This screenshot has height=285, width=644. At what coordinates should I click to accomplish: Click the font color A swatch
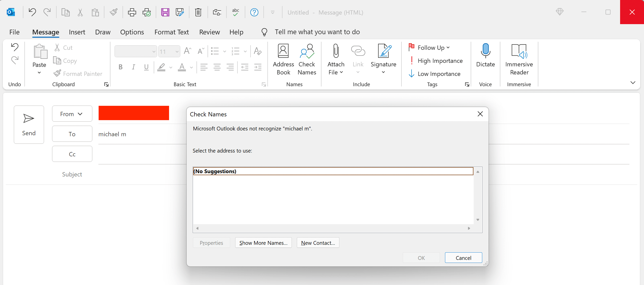pyautogui.click(x=182, y=67)
